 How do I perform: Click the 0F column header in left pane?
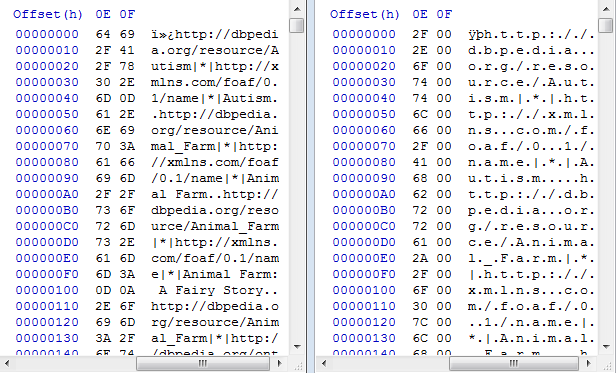point(127,15)
